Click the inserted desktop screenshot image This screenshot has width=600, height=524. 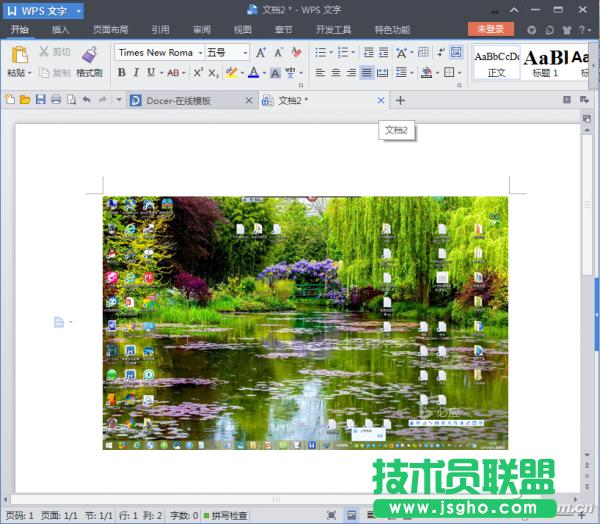point(305,322)
